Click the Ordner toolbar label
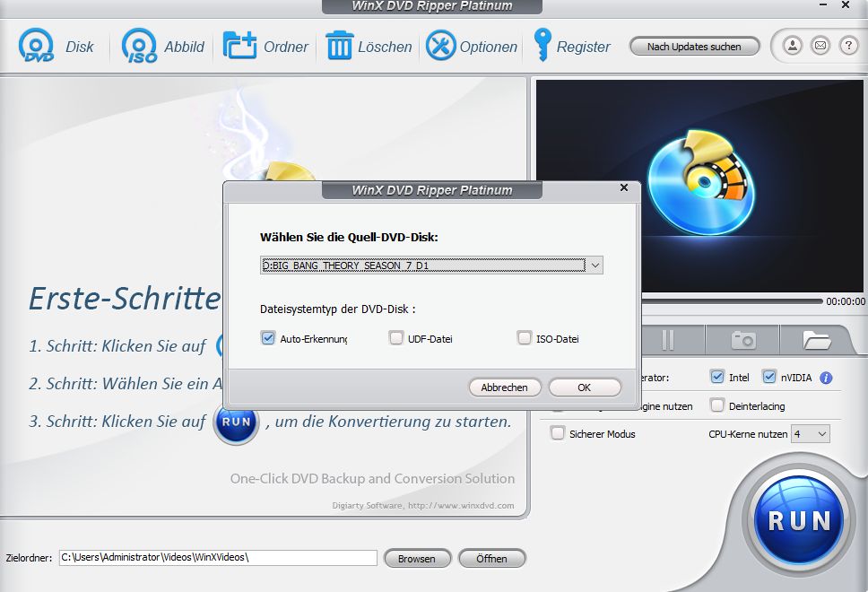This screenshot has width=868, height=592. coord(286,47)
